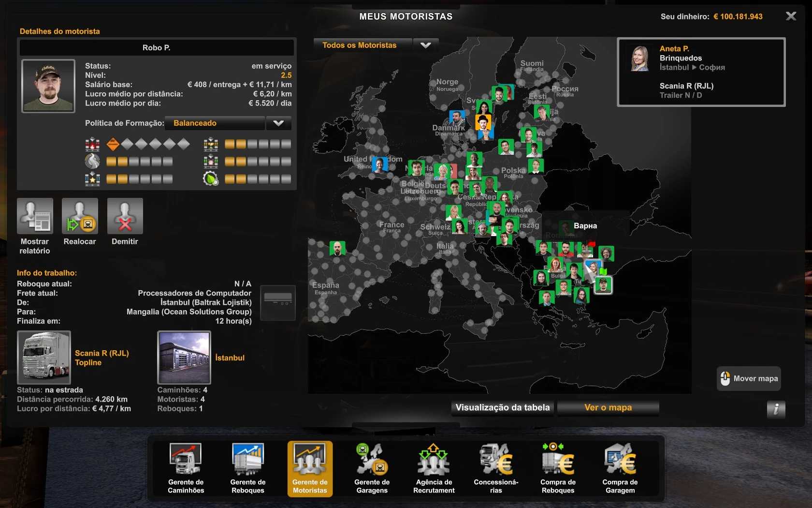The width and height of the screenshot is (812, 508).
Task: Click the map info button
Action: (x=775, y=409)
